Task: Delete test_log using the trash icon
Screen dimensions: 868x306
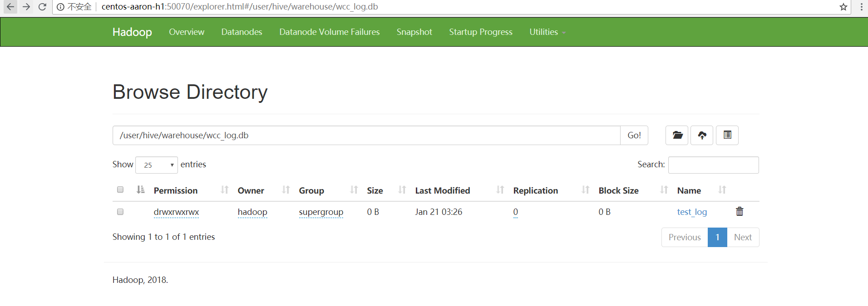Action: [x=740, y=211]
